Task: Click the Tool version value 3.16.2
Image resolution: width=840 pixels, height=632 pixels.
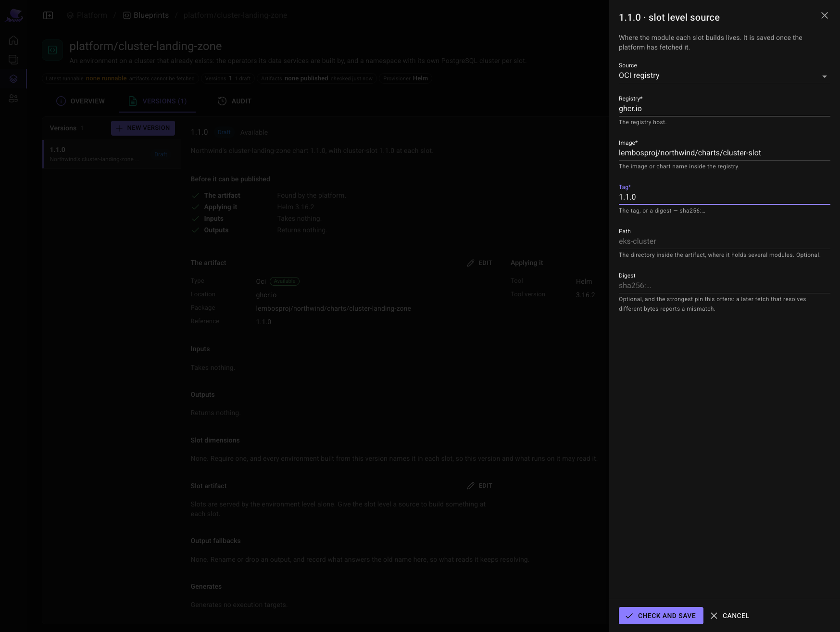Action: click(x=585, y=295)
